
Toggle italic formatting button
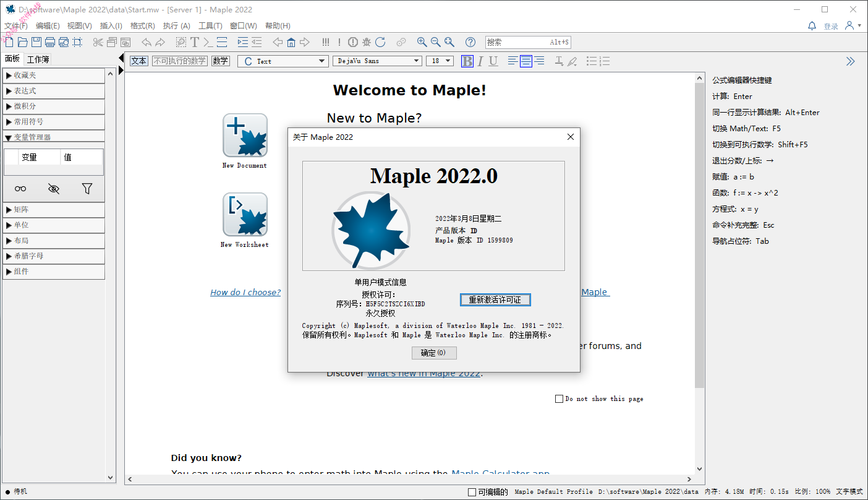(481, 61)
